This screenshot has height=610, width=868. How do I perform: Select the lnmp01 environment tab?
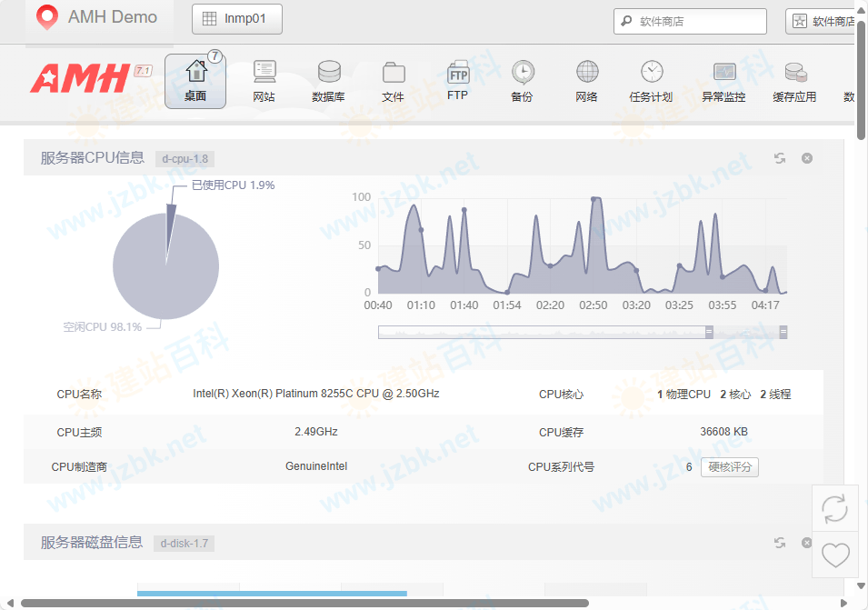point(236,19)
